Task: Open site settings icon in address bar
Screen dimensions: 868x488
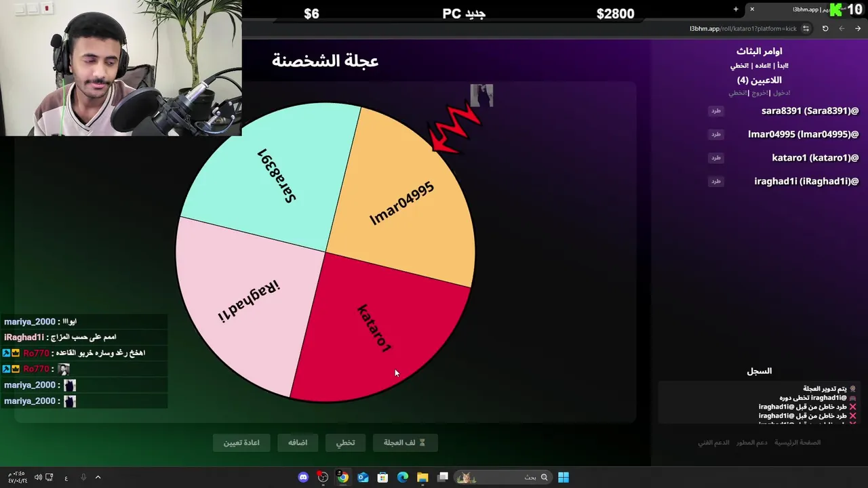Action: click(x=806, y=28)
